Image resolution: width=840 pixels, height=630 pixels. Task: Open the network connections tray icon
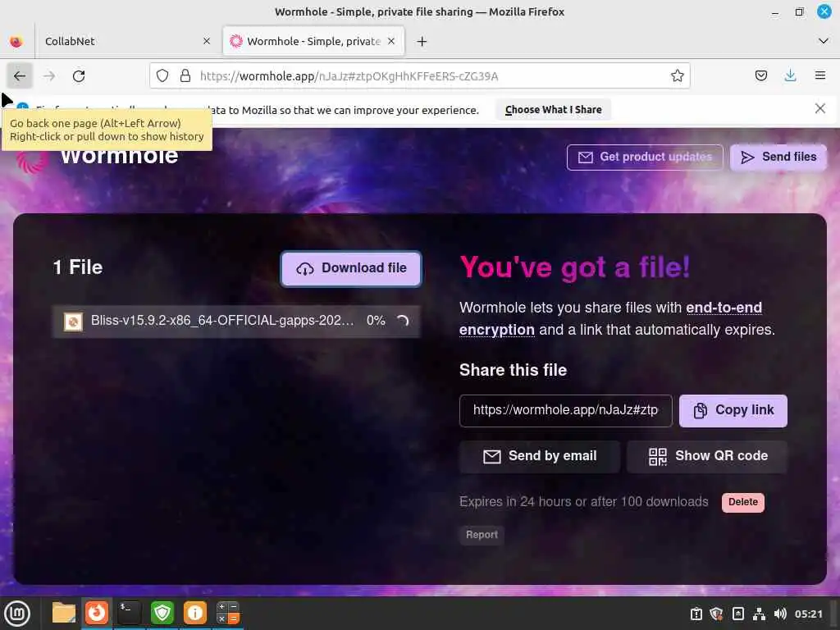click(x=759, y=614)
